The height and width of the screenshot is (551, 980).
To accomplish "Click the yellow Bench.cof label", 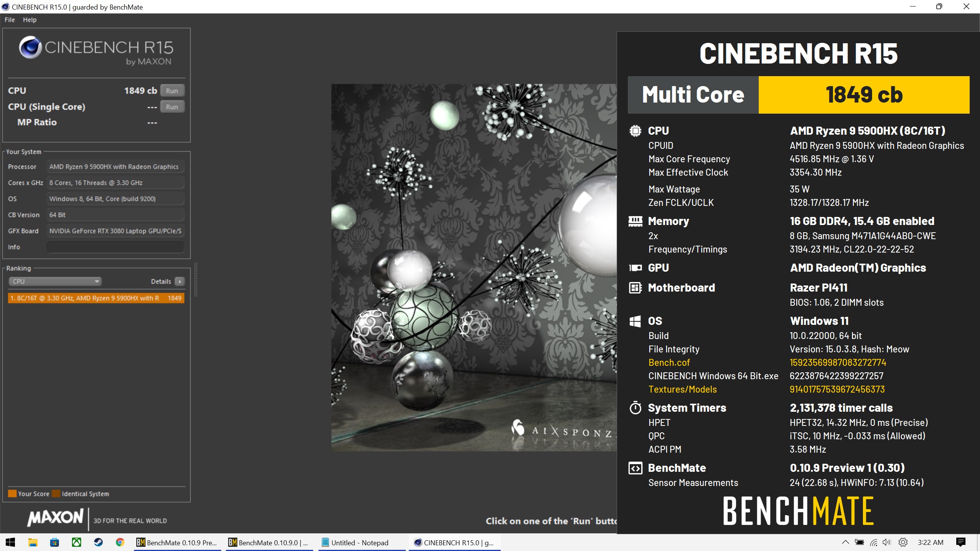I will 669,362.
